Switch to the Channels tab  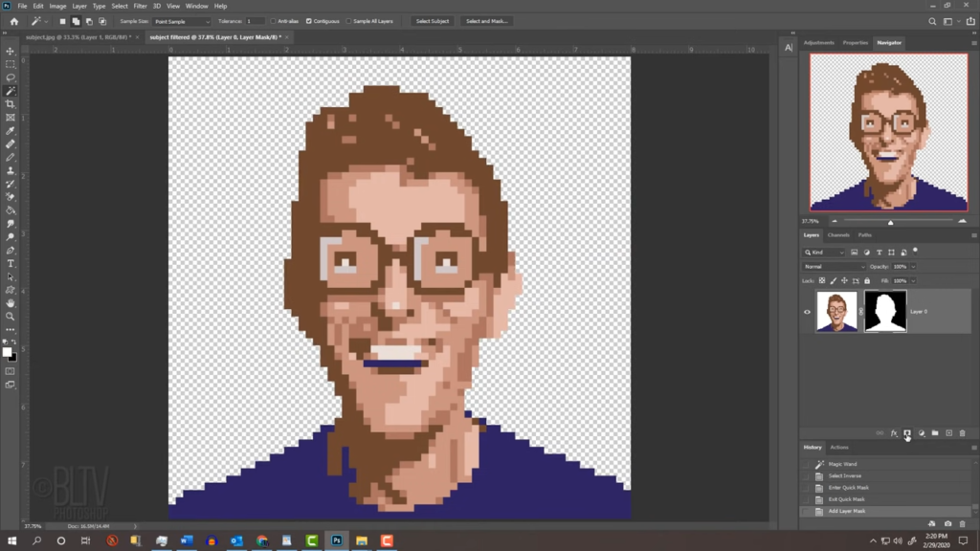[838, 235]
